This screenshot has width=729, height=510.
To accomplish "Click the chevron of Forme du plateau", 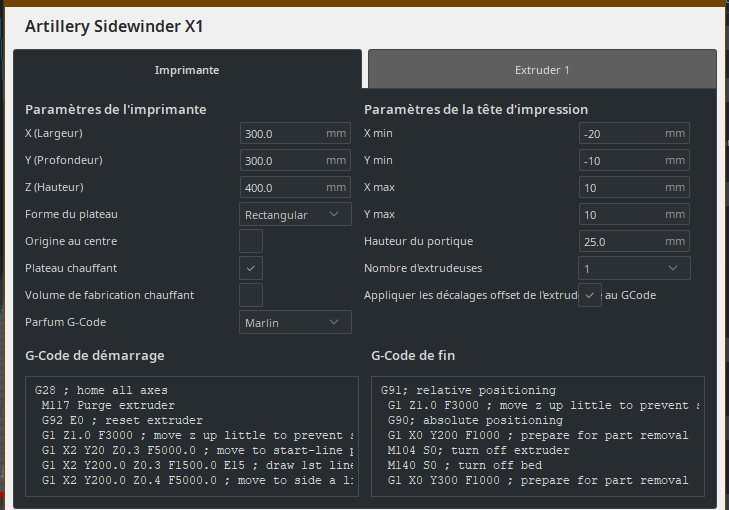I will click(x=334, y=214).
